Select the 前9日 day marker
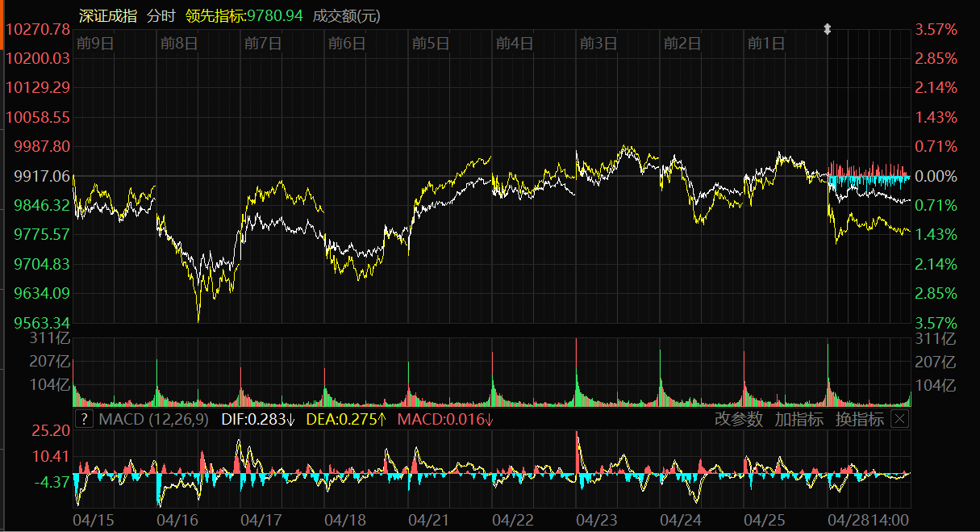Viewport: 980px width, 532px height. (95, 44)
